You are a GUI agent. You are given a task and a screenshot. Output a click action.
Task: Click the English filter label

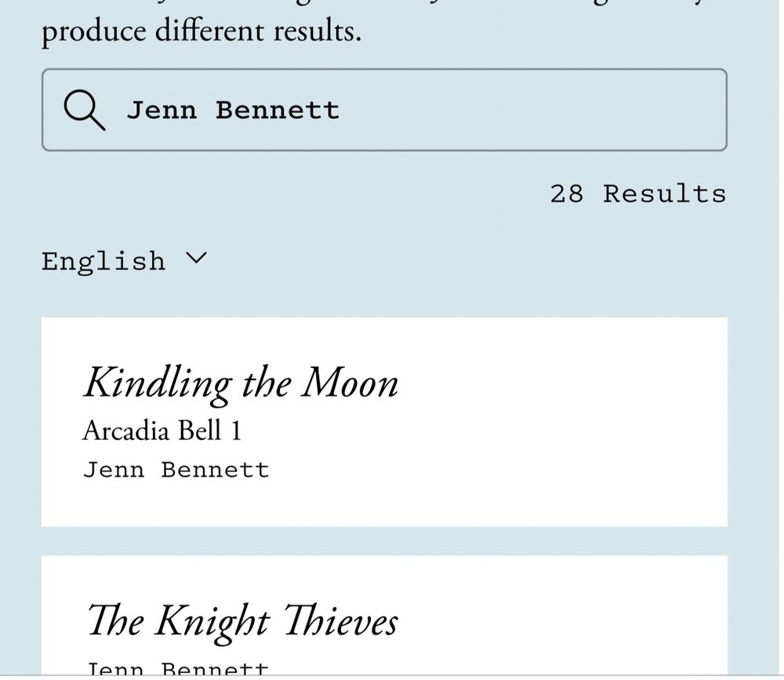[x=103, y=260]
